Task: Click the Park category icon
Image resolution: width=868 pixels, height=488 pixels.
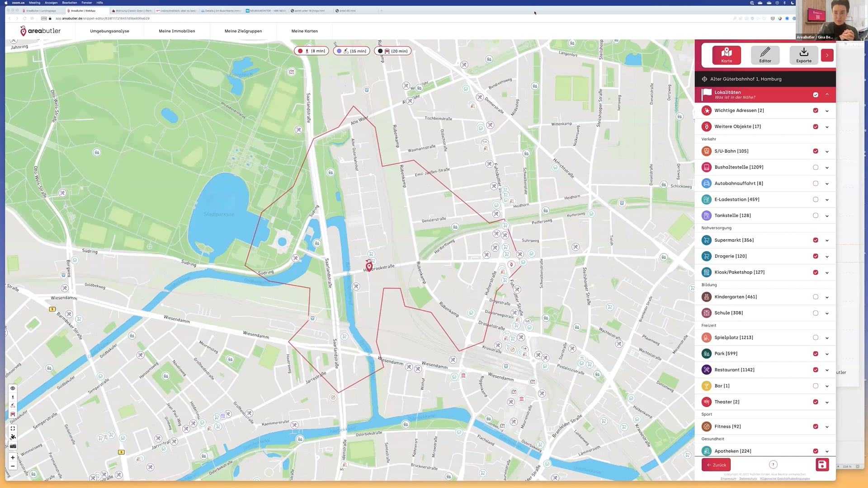Action: coord(706,354)
